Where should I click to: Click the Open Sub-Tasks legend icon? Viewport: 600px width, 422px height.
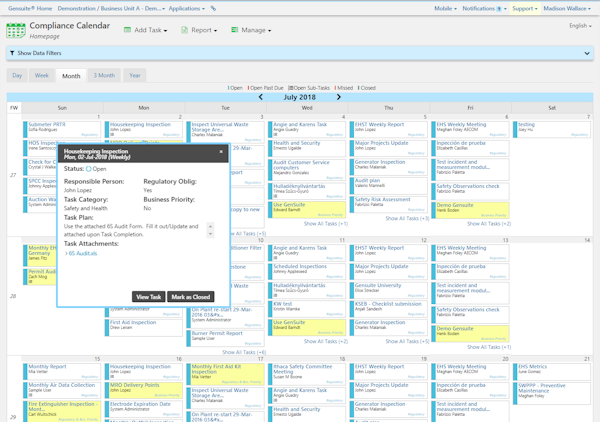coord(291,88)
